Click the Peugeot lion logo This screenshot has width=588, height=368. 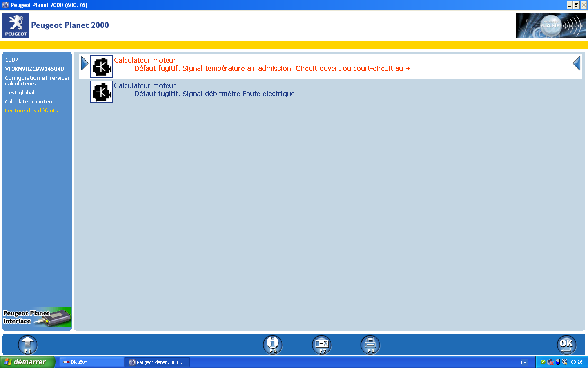click(16, 26)
